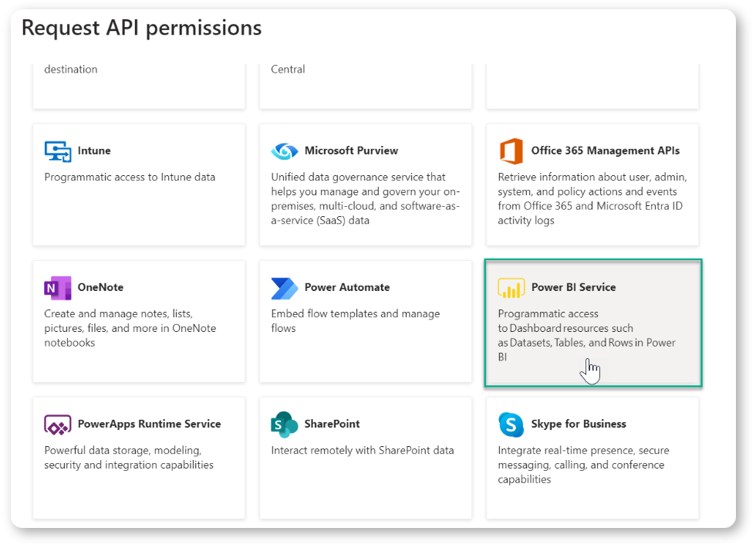Select the Power BI Service title
The height and width of the screenshot is (548, 756).
tap(573, 287)
